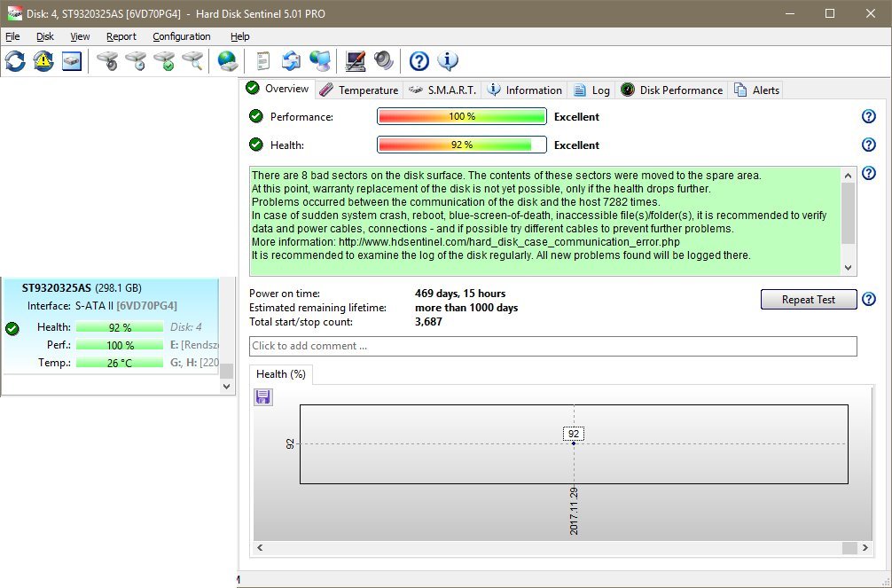Click the 2017.11.29 date label on graph

click(574, 511)
